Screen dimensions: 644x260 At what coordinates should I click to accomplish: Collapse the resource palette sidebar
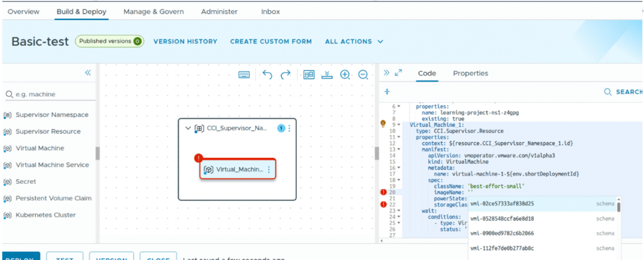(88, 73)
